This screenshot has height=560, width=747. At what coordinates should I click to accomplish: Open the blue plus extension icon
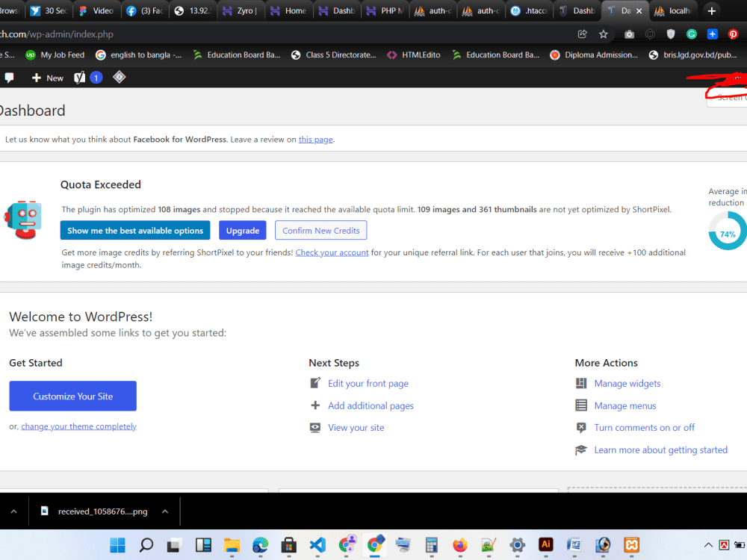[712, 34]
